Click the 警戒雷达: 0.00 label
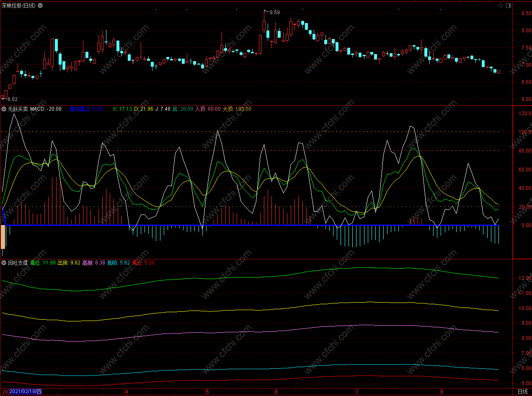Viewport: 532px width, 396px height. click(86, 109)
